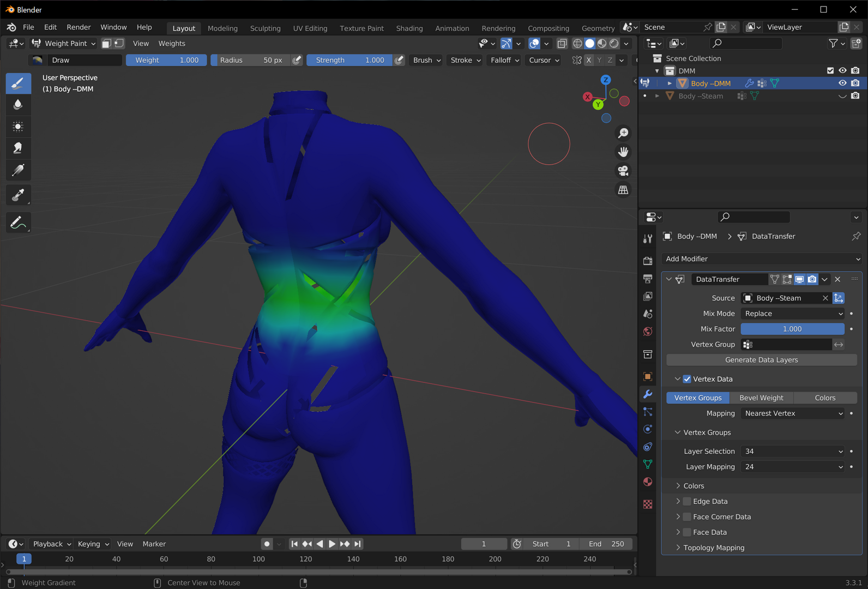Open the Mapping Nearest Vertex dropdown
The image size is (868, 589).
793,413
